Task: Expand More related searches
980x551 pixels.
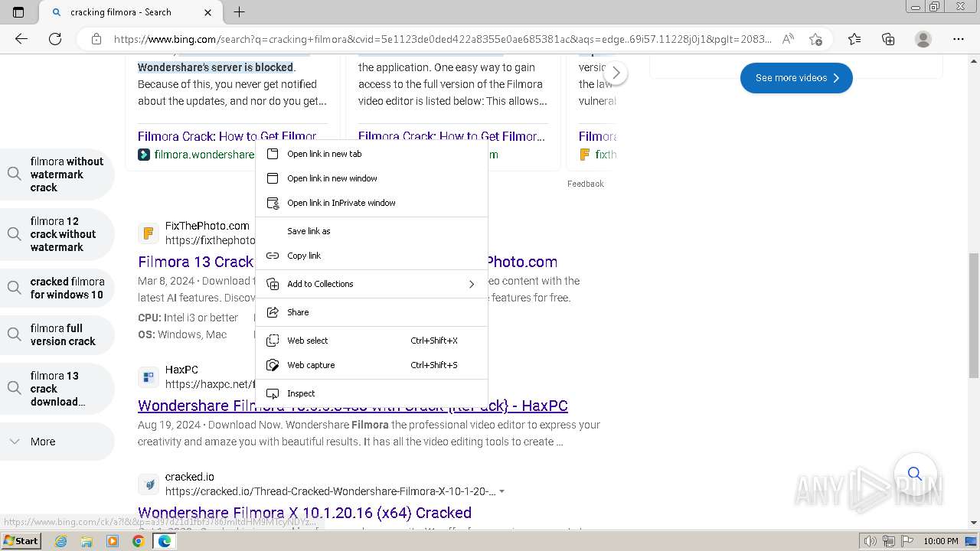Action: coord(57,442)
